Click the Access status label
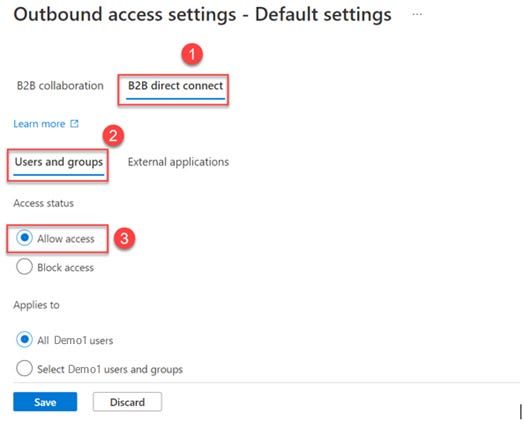524x429 pixels. 43,203
